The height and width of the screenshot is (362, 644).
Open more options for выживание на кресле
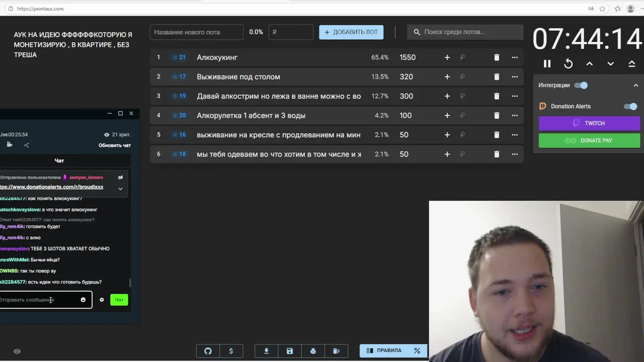coord(515,135)
